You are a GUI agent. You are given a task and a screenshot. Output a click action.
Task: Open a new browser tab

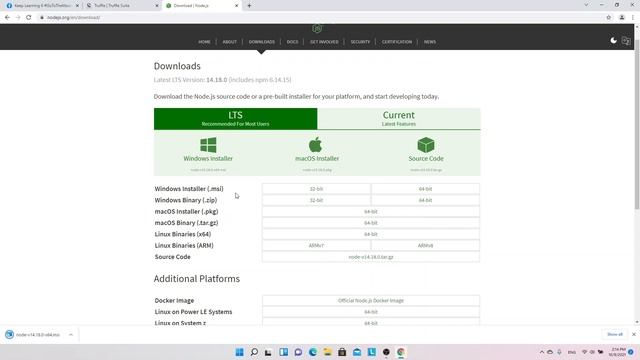click(249, 6)
